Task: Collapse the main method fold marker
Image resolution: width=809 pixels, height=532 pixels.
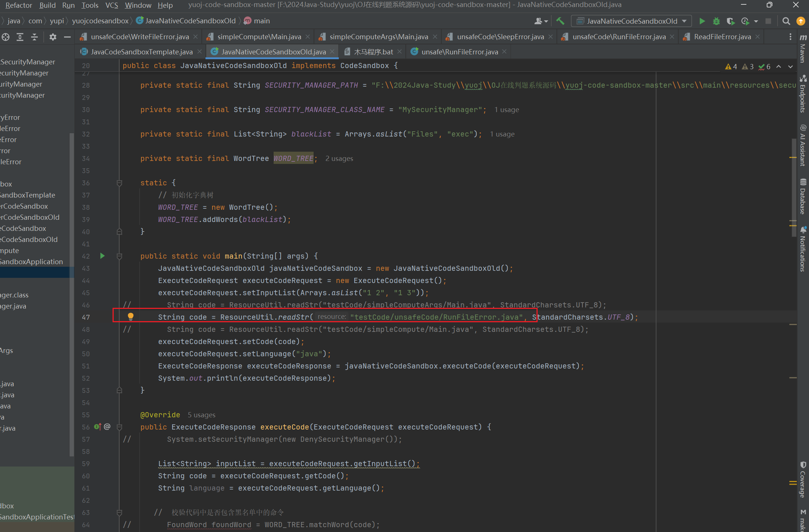Action: (x=119, y=256)
